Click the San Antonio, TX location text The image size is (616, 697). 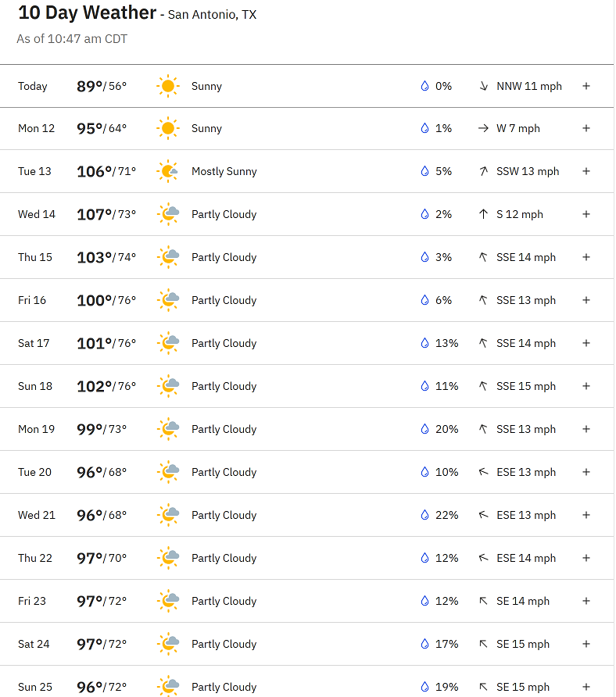[x=212, y=15]
